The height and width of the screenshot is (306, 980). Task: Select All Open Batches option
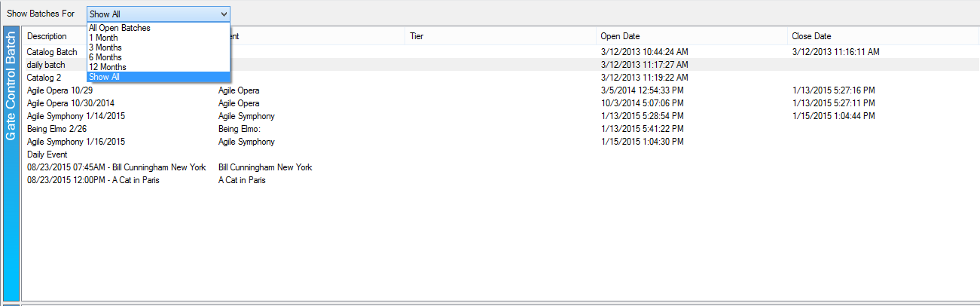point(120,28)
